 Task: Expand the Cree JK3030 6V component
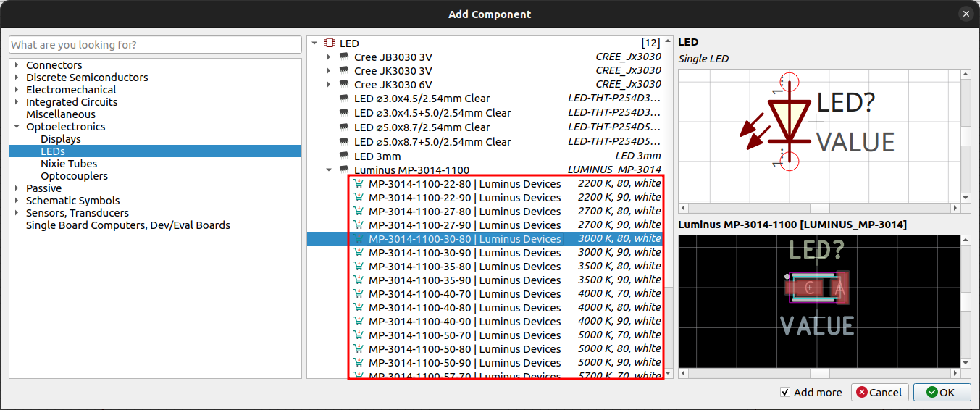329,85
